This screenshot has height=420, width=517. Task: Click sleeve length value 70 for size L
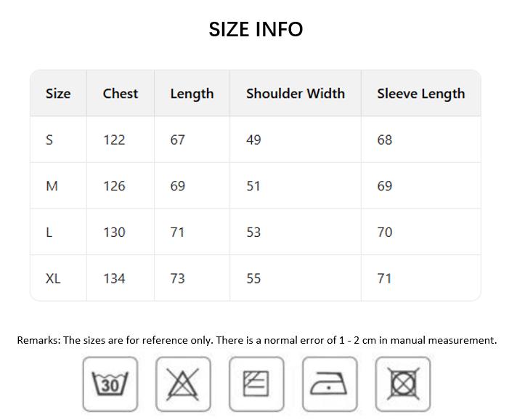pos(385,233)
